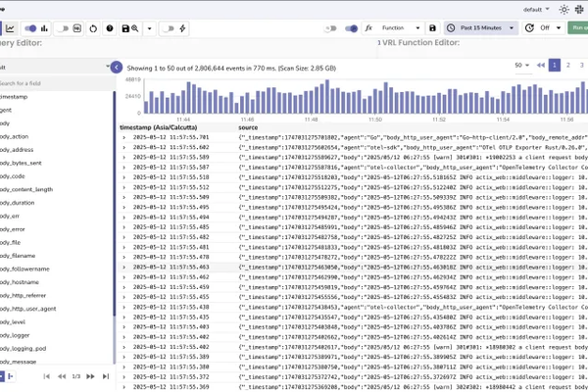588x392 pixels.
Task: Click the green Run query button
Action: [578, 27]
